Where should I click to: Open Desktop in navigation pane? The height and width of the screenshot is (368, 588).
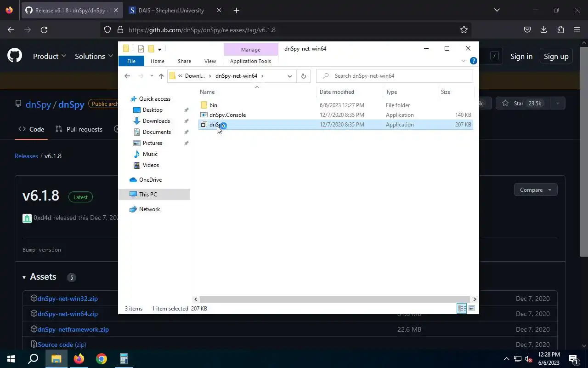click(153, 110)
